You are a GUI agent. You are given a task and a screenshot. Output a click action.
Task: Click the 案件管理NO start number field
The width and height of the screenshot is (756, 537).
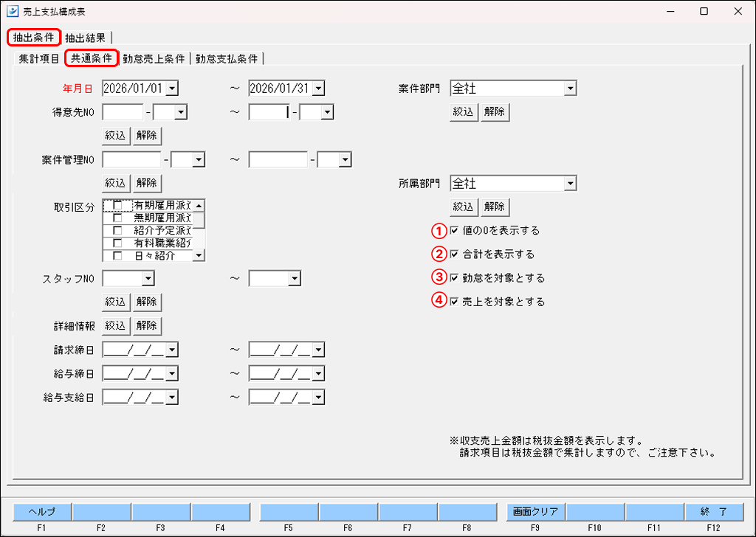tap(132, 159)
